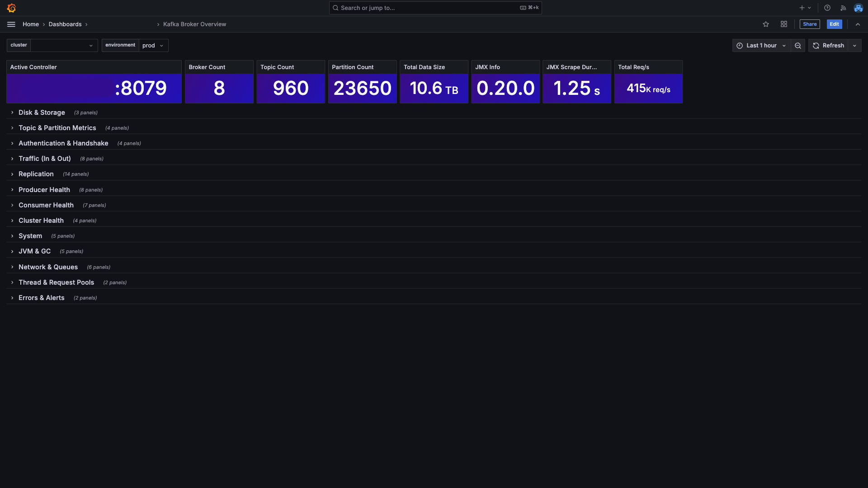Expand the Disk & Storage row
Viewport: 868px width, 488px height.
click(x=42, y=113)
